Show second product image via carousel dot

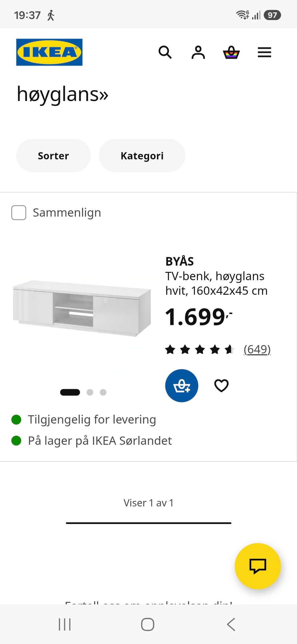90,392
